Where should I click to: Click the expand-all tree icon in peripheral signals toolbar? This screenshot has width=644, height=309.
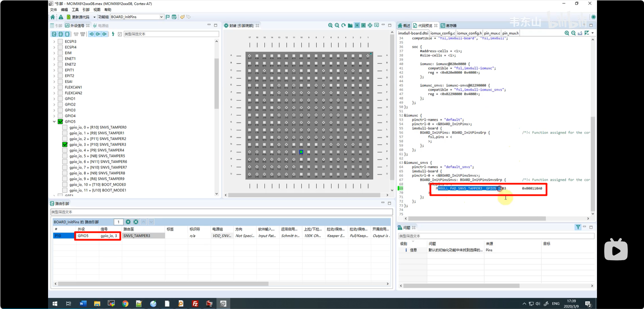pos(54,34)
